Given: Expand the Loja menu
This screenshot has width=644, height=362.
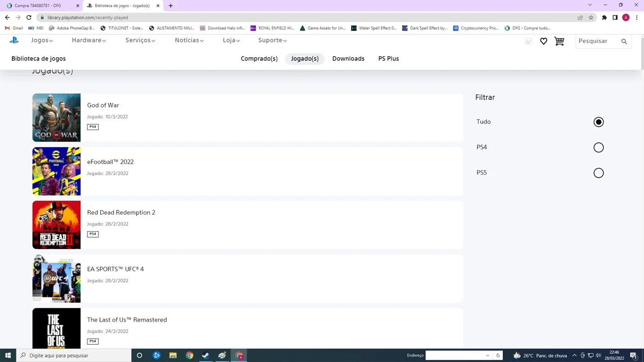Looking at the screenshot, I should click(231, 40).
